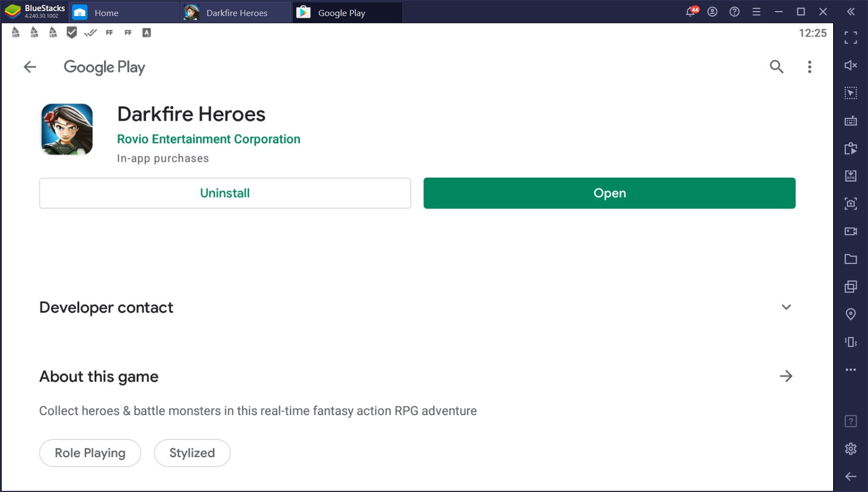868x492 pixels.
Task: Open the Home tab in BlueStacks
Action: click(123, 12)
